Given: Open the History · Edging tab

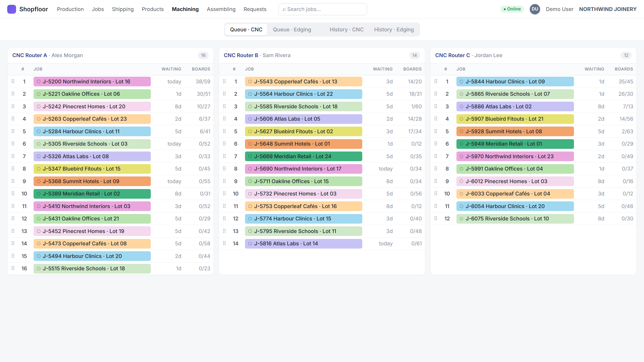Looking at the screenshot, I should pyautogui.click(x=394, y=29).
